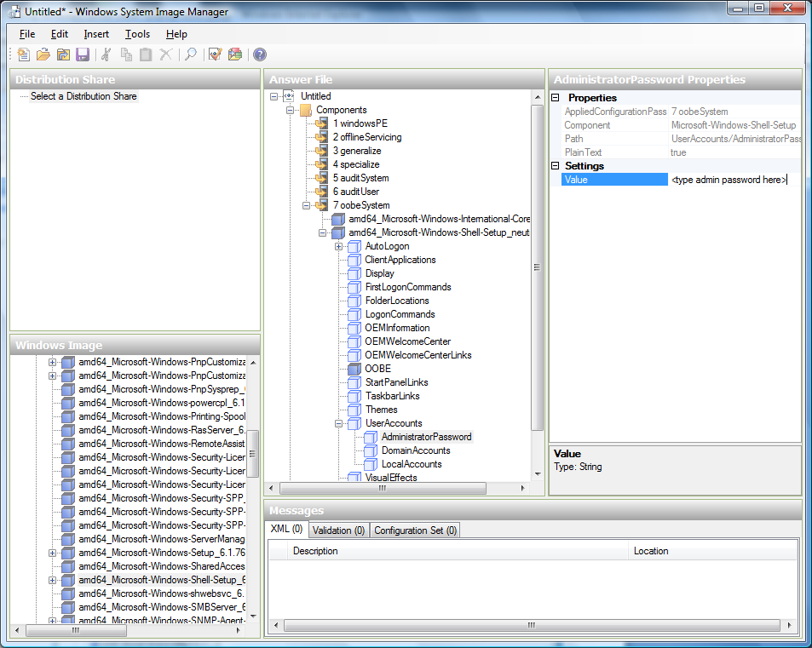Validate the answer file from the toolbar
This screenshot has height=648, width=812.
213,54
